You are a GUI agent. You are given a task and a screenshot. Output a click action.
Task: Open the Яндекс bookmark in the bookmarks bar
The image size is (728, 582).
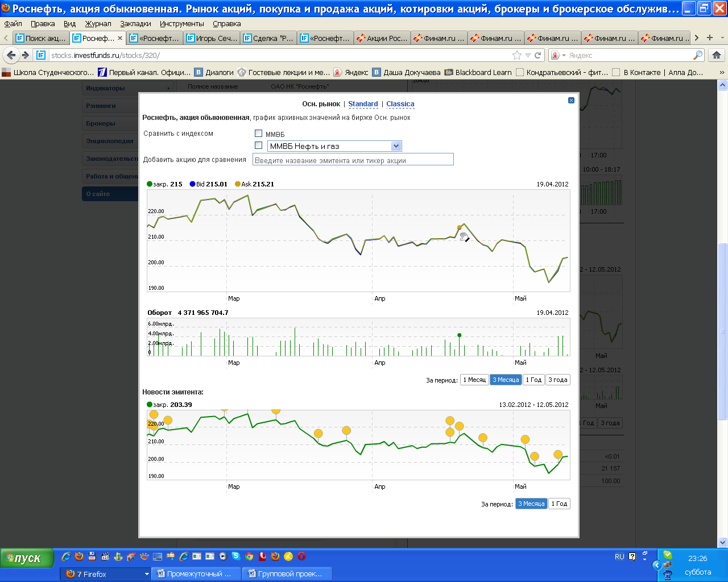pyautogui.click(x=351, y=72)
